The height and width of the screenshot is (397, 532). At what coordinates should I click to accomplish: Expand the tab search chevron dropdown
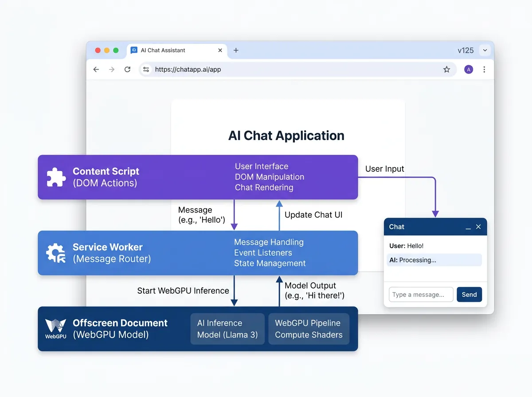(x=485, y=51)
